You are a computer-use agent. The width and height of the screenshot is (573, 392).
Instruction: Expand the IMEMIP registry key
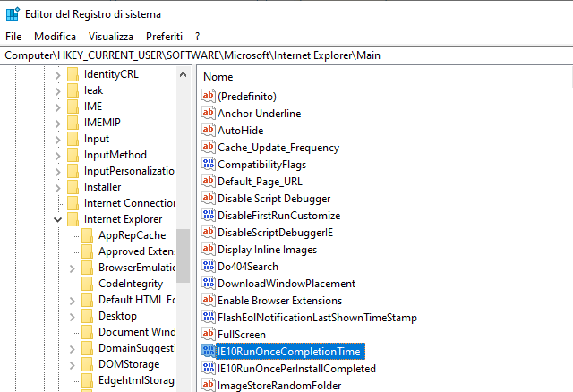tap(57, 124)
